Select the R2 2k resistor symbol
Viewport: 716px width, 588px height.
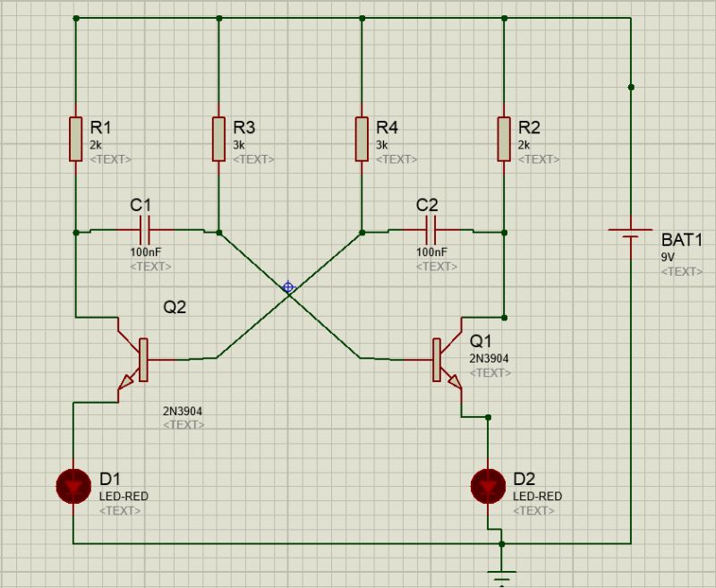click(x=504, y=137)
